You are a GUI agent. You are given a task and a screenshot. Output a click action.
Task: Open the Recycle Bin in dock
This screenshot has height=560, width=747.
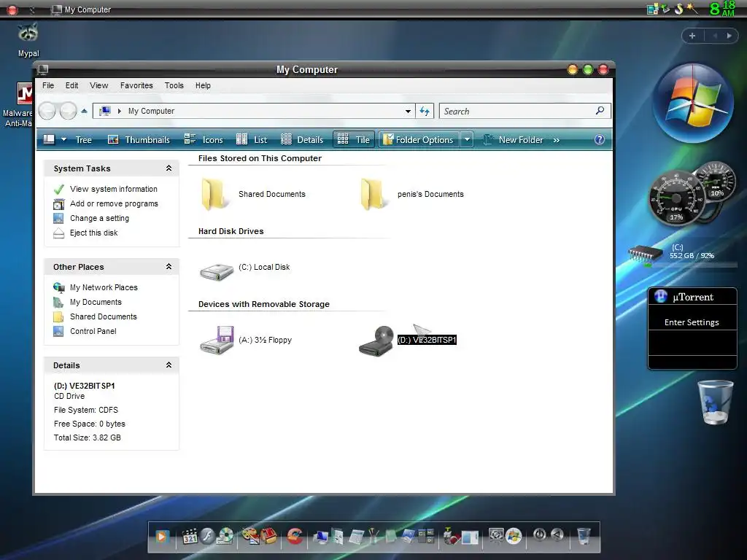click(x=584, y=536)
